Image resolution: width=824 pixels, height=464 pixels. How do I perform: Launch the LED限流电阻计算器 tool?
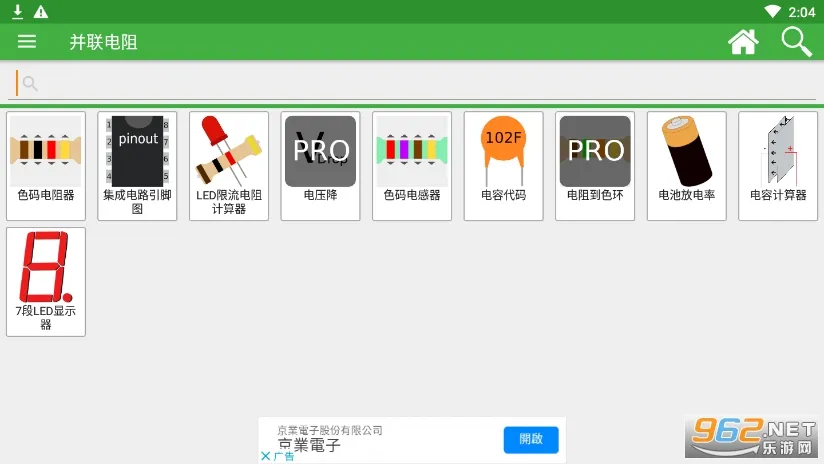tap(229, 165)
